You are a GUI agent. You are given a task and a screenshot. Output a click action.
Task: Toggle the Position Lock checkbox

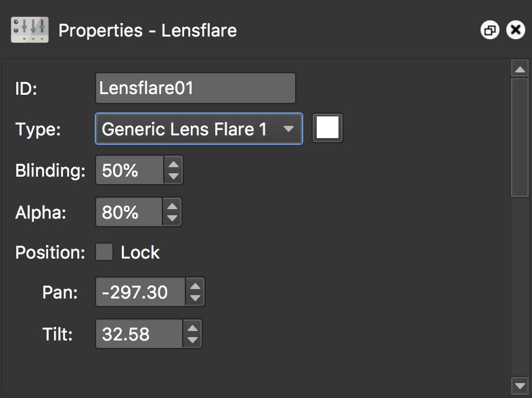(104, 252)
